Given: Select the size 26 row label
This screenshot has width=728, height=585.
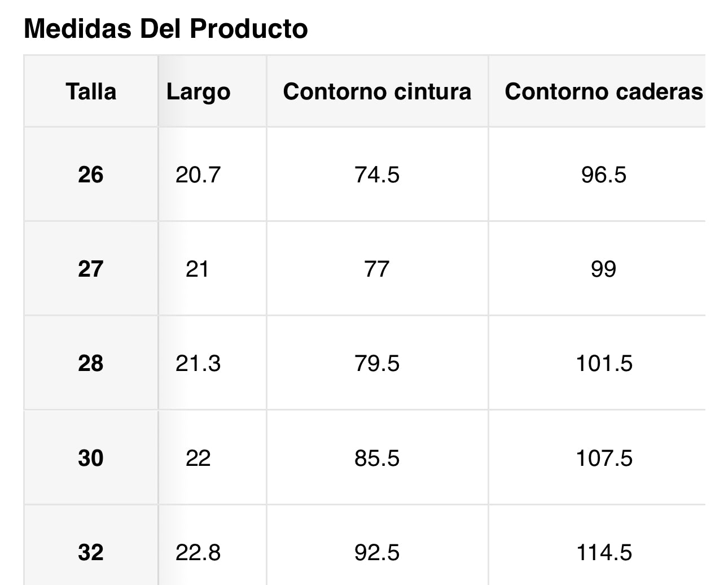Looking at the screenshot, I should (x=91, y=175).
